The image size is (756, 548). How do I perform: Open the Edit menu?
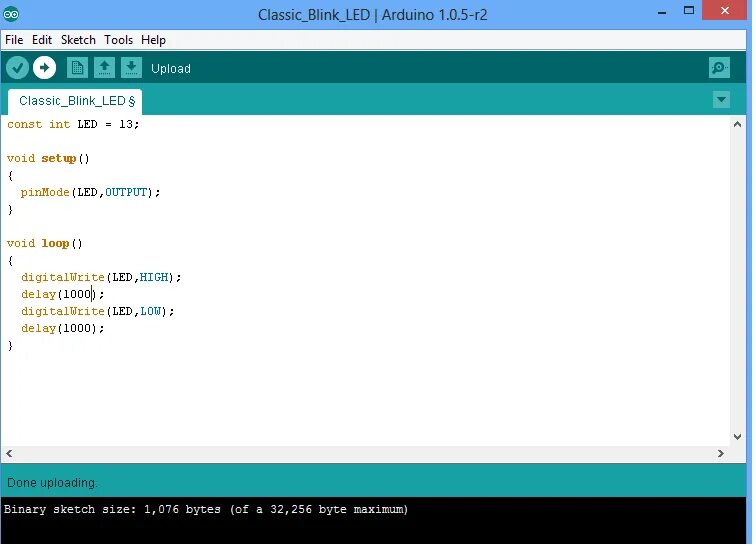tap(42, 40)
